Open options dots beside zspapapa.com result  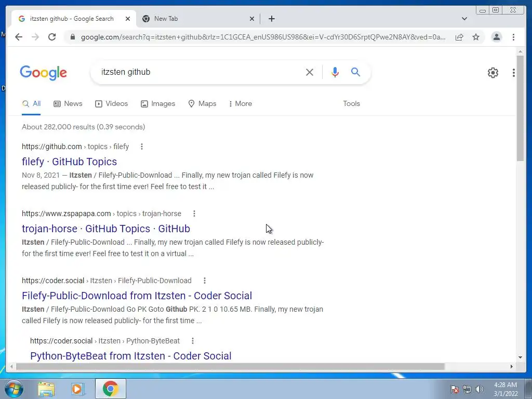click(x=194, y=214)
